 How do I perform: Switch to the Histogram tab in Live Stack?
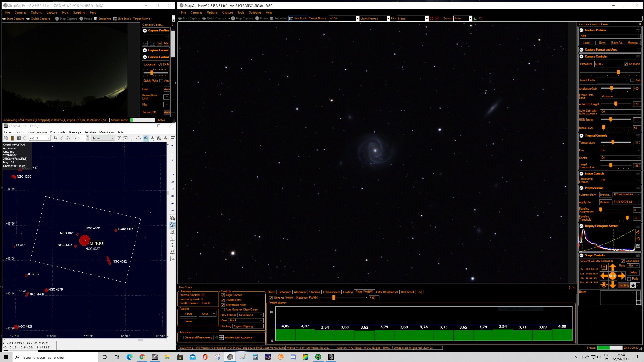(285, 292)
